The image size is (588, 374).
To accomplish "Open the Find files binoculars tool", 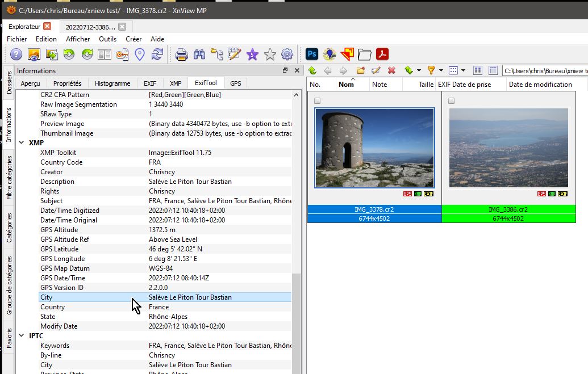I will 199,54.
